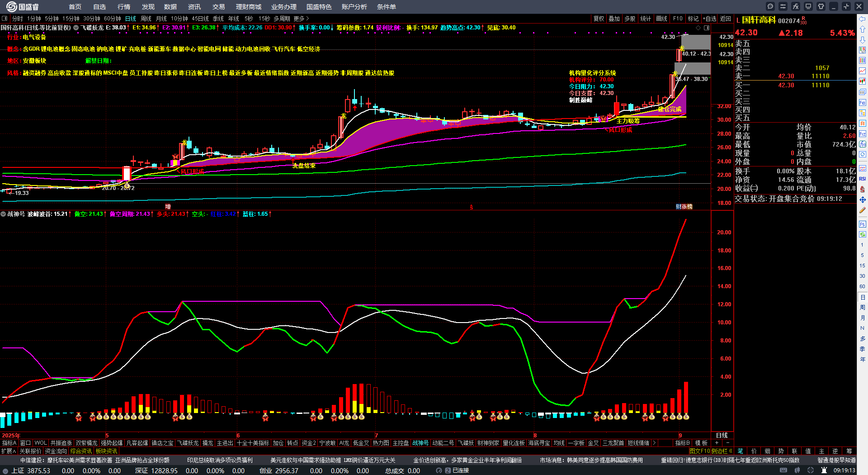
Task: Open the settings sliders icon in title bar
Action: [783, 6]
